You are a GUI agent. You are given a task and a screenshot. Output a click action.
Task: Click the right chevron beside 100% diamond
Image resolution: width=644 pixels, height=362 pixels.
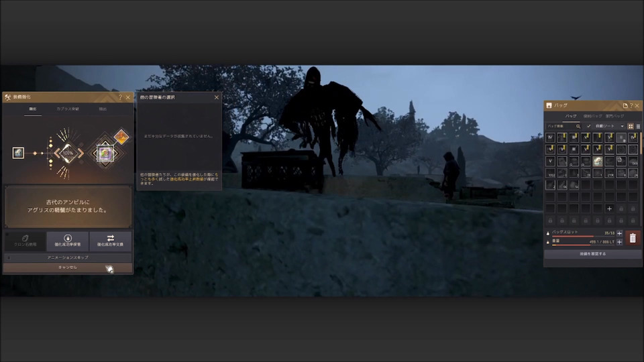80,154
